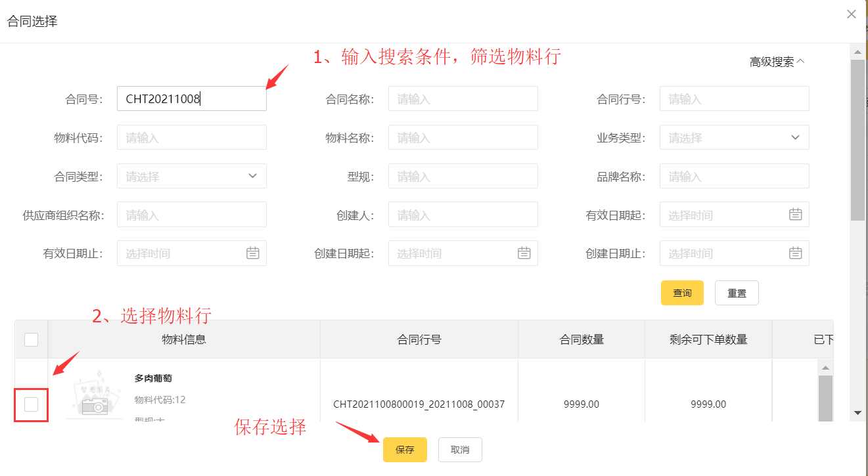Tick the select-all checkbox in table header
This screenshot has height=476, width=868.
[31, 339]
